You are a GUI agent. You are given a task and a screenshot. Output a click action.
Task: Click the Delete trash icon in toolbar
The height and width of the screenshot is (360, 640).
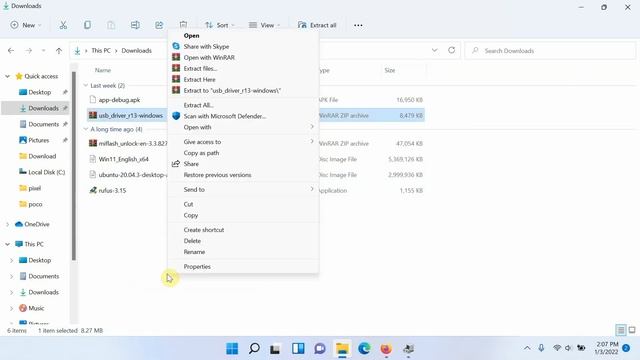pyautogui.click(x=183, y=25)
